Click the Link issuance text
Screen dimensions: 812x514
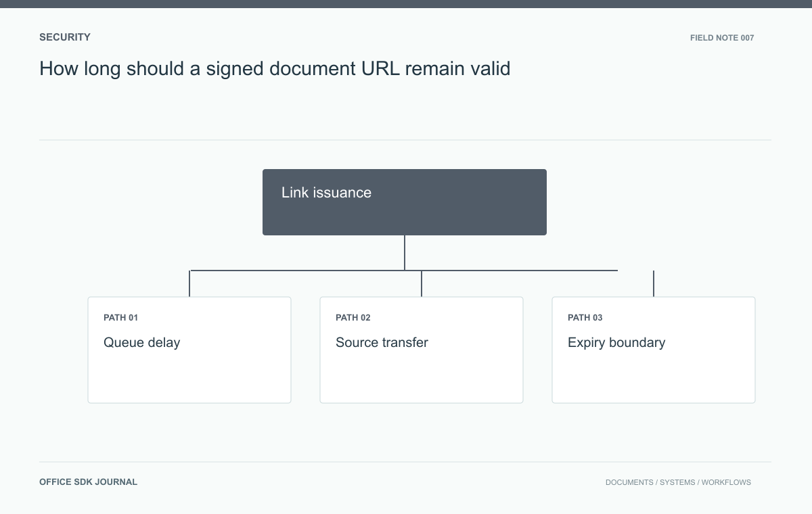pos(326,193)
